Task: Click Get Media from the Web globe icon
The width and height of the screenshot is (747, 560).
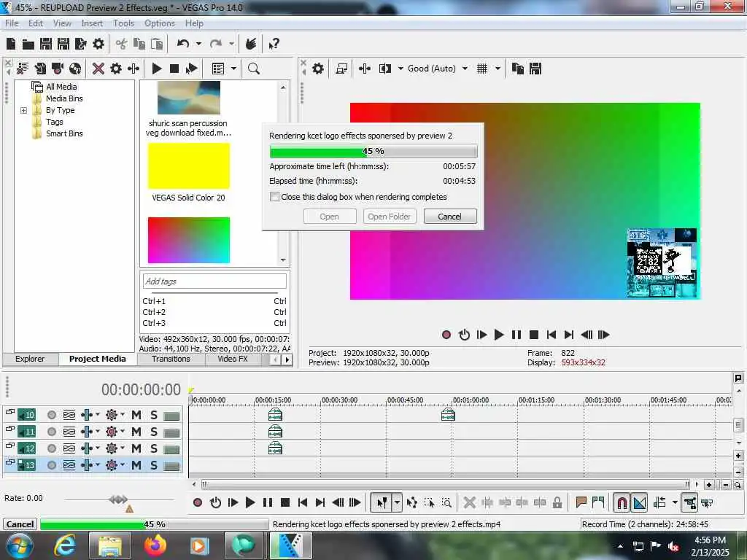Action: point(75,69)
